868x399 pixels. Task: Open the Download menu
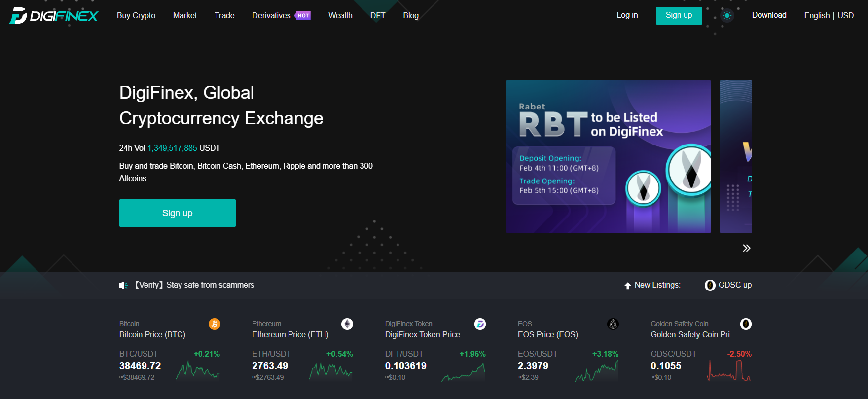769,15
